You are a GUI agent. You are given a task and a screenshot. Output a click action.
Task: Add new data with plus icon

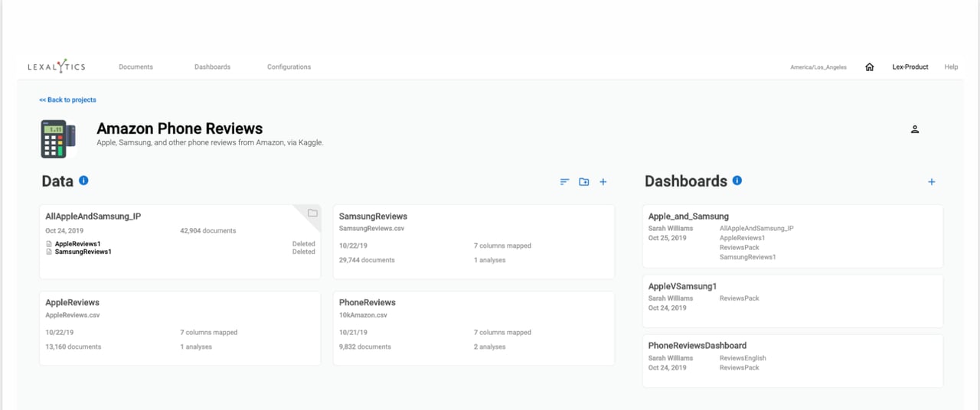(x=603, y=182)
